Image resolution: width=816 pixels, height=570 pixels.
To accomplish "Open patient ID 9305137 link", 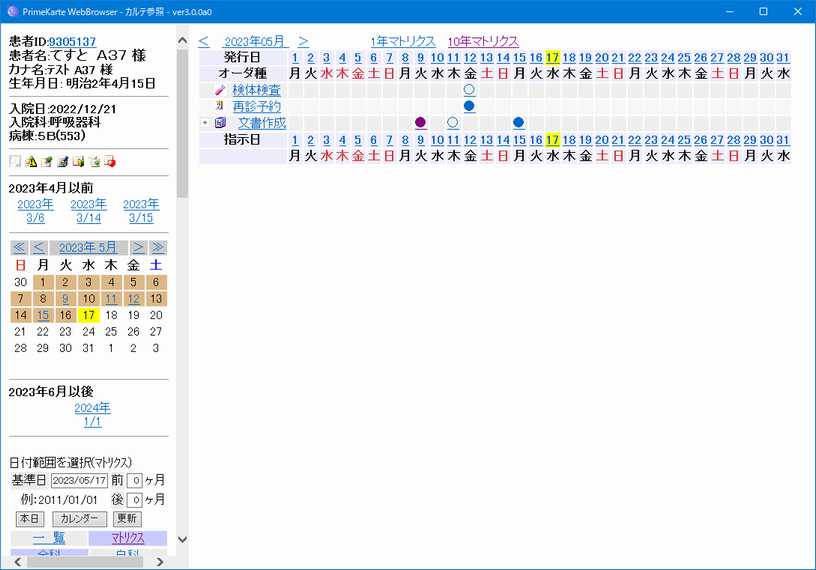I will click(x=72, y=42).
